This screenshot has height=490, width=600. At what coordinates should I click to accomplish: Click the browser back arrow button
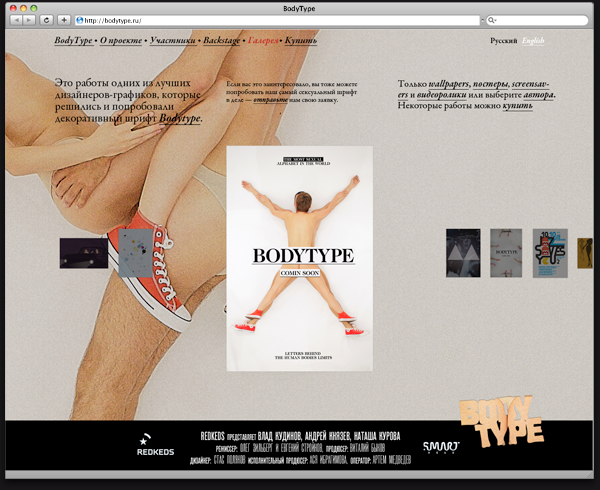click(x=16, y=20)
